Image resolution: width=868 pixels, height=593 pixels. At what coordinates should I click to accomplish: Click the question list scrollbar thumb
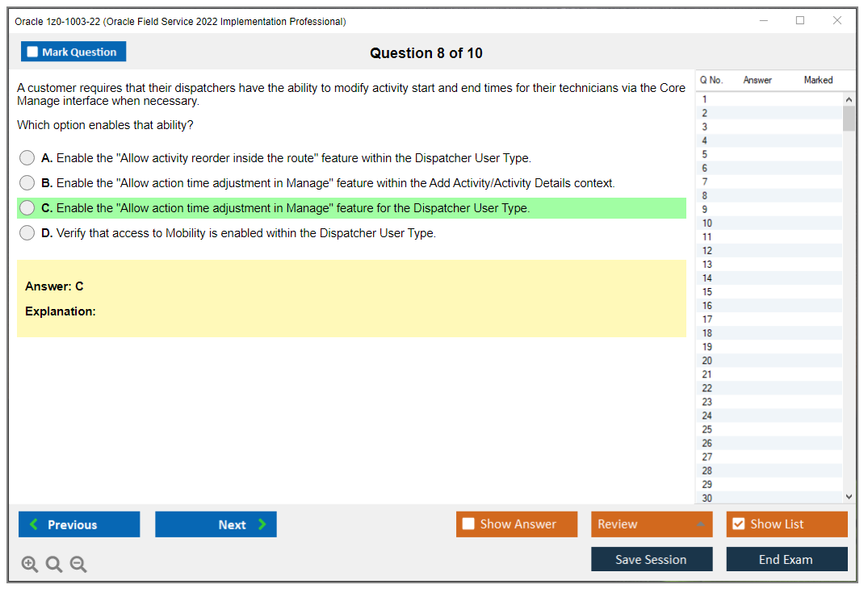pos(848,117)
